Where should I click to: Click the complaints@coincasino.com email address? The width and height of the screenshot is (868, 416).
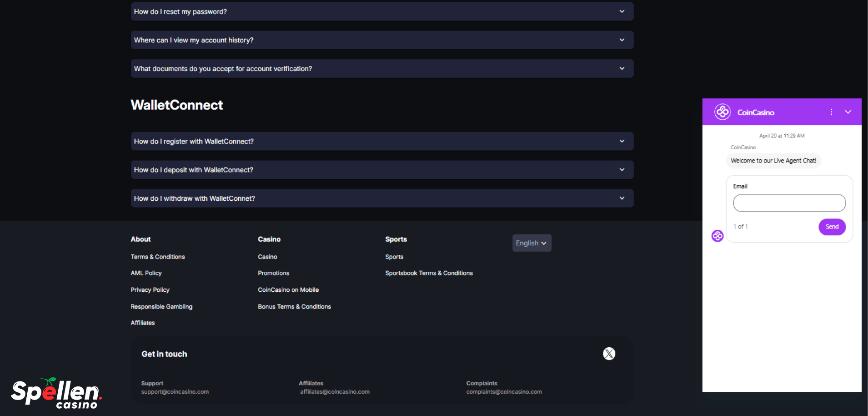point(504,392)
